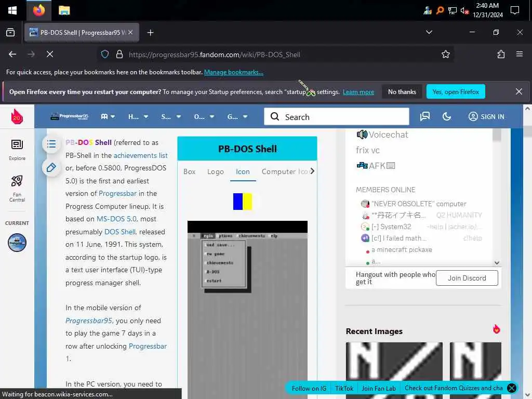Focus the wiki Search field
Image resolution: width=532 pixels, height=399 pixels.
click(337, 117)
